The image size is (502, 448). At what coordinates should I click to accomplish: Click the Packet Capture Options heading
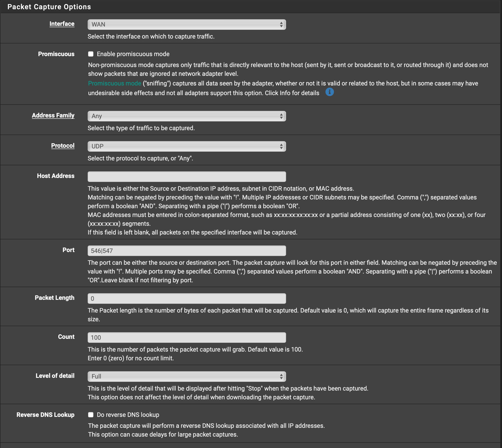pyautogui.click(x=49, y=7)
